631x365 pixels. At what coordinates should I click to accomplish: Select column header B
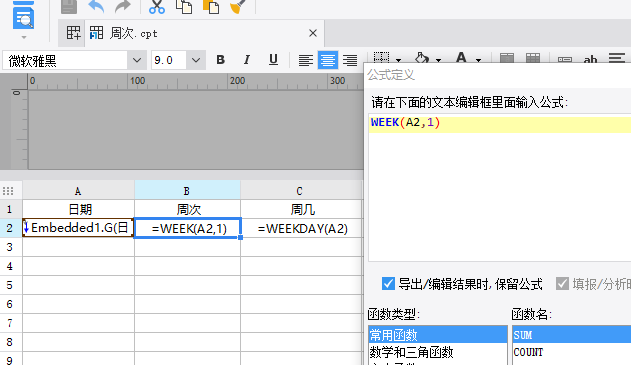click(187, 191)
